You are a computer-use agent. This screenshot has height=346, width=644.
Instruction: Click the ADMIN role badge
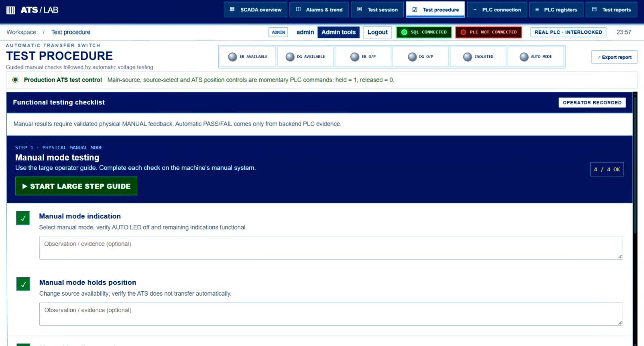(x=278, y=32)
